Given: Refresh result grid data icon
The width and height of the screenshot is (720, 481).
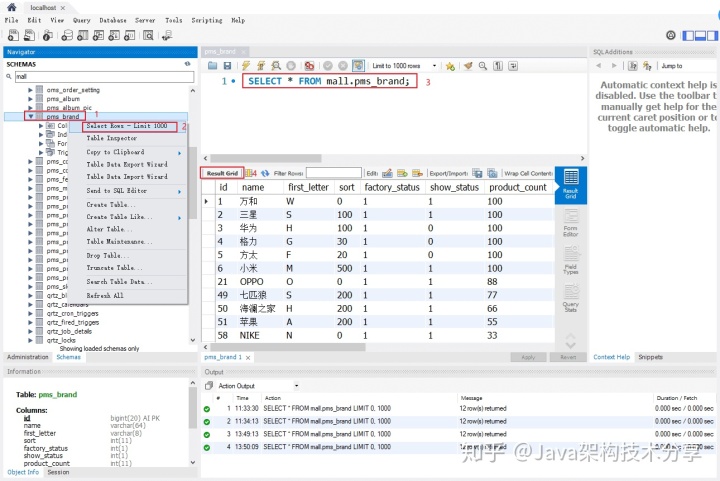Looking at the screenshot, I should [265, 173].
